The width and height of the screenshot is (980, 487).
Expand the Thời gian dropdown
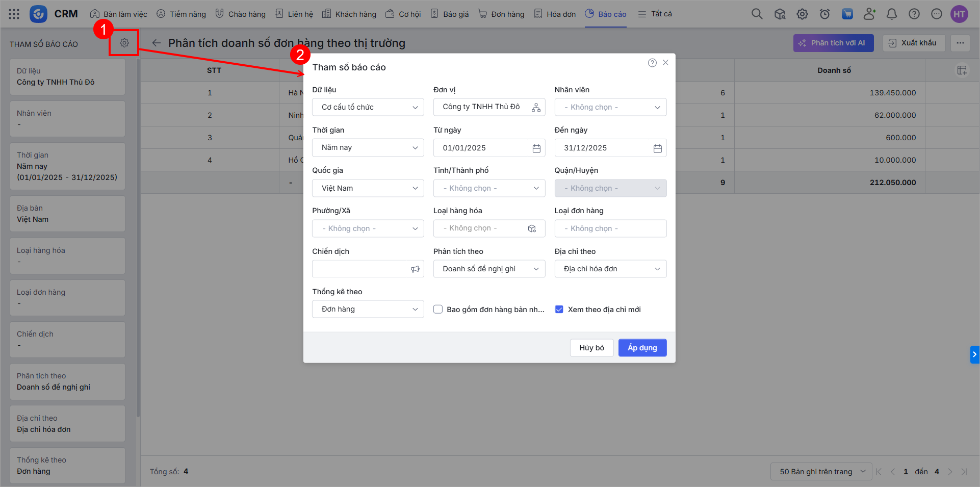tap(368, 148)
